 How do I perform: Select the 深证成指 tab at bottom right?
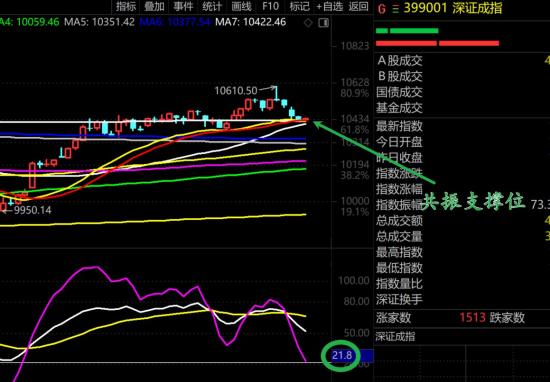click(x=395, y=337)
